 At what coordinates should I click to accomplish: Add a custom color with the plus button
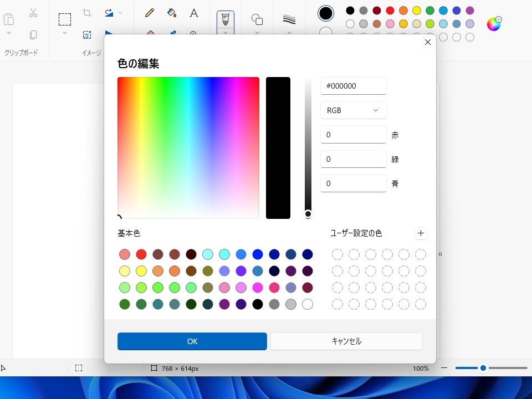tap(421, 233)
